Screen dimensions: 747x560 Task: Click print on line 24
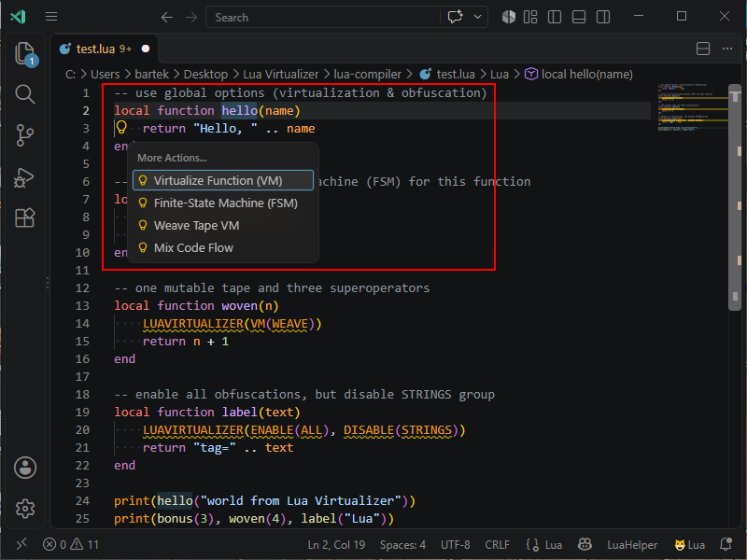pos(132,500)
